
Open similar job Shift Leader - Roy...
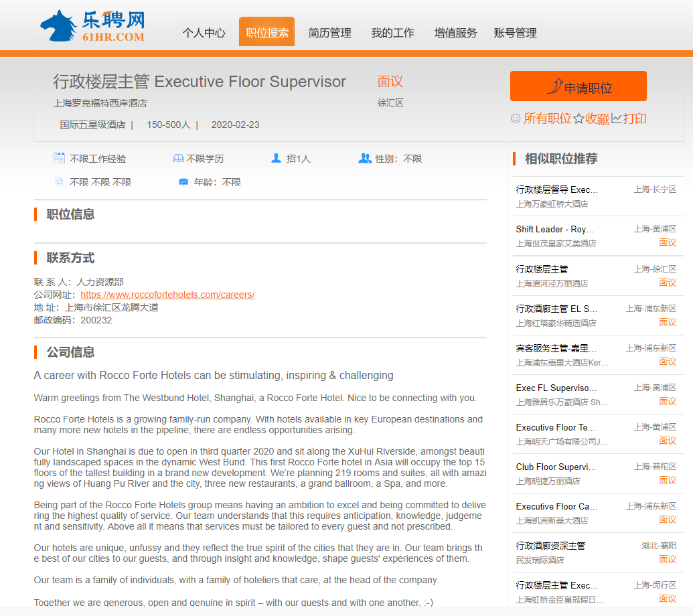pyautogui.click(x=556, y=229)
